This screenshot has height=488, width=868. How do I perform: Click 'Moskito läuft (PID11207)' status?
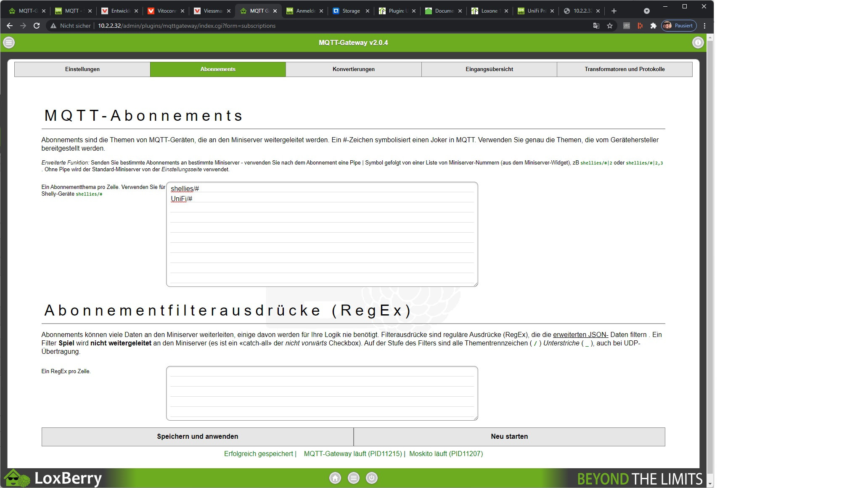pos(446,454)
